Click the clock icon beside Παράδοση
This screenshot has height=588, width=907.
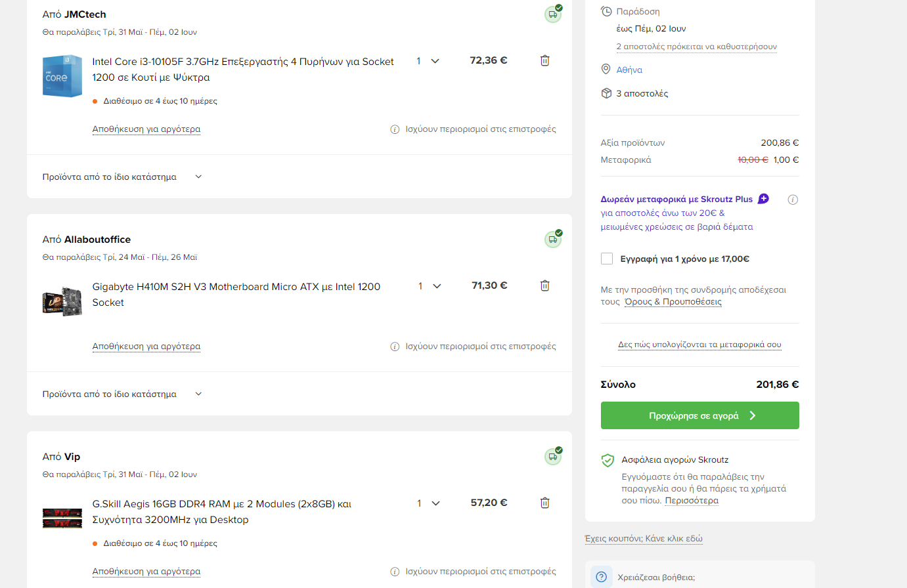(606, 11)
